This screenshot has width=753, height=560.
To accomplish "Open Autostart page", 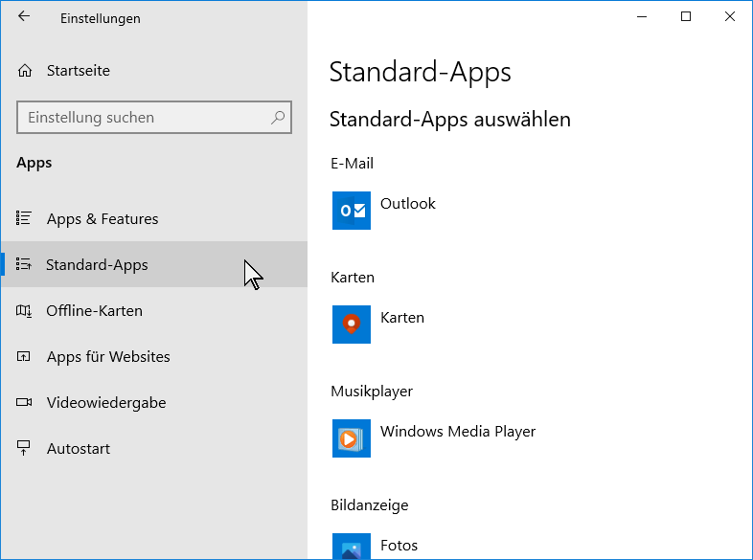I will pos(154,448).
